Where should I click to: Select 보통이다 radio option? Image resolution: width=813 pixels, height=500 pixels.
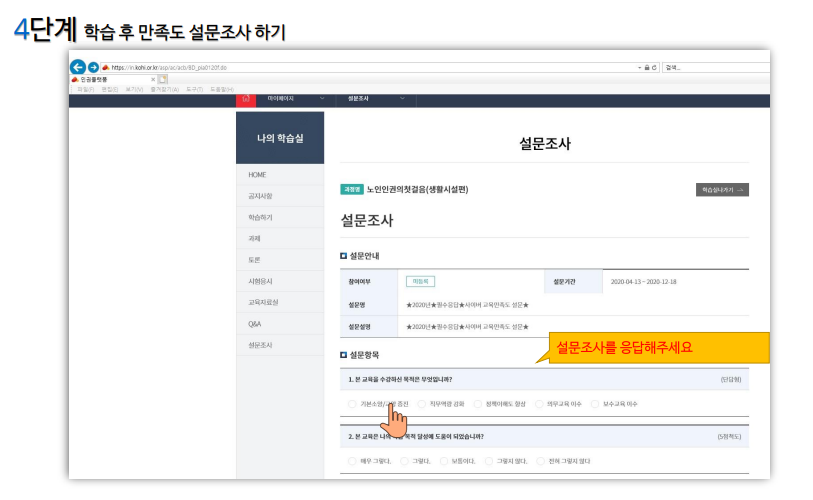pyautogui.click(x=444, y=461)
